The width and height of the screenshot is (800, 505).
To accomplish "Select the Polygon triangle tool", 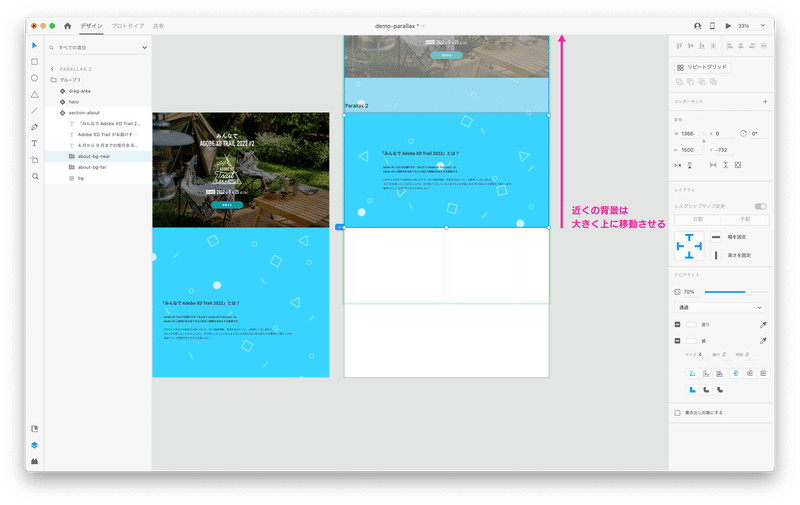I will (x=34, y=94).
